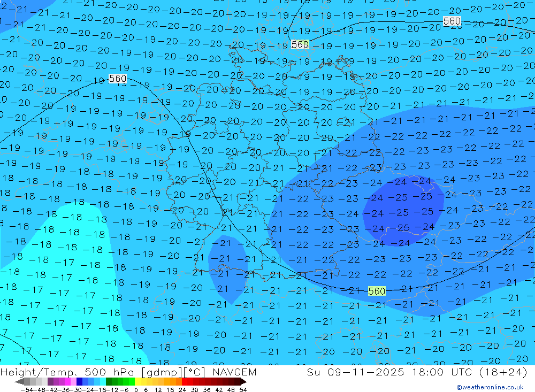Pick the bright red swatch in the legend
Image resolution: width=535 pixels, height=392 pixels.
pyautogui.click(x=185, y=381)
